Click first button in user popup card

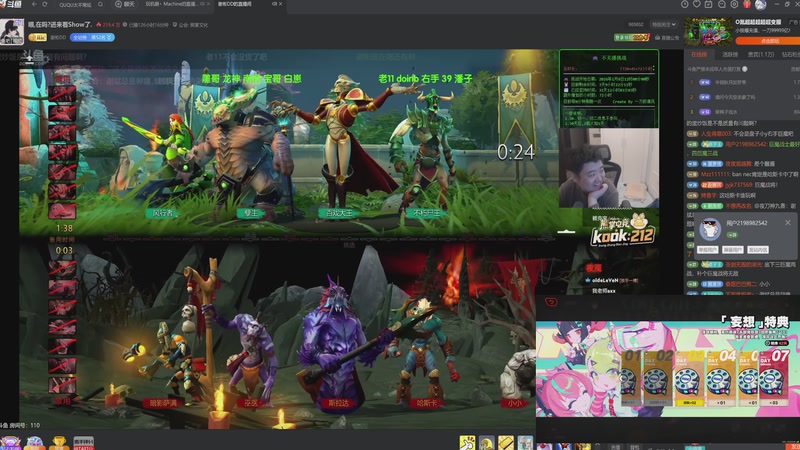pos(708,249)
